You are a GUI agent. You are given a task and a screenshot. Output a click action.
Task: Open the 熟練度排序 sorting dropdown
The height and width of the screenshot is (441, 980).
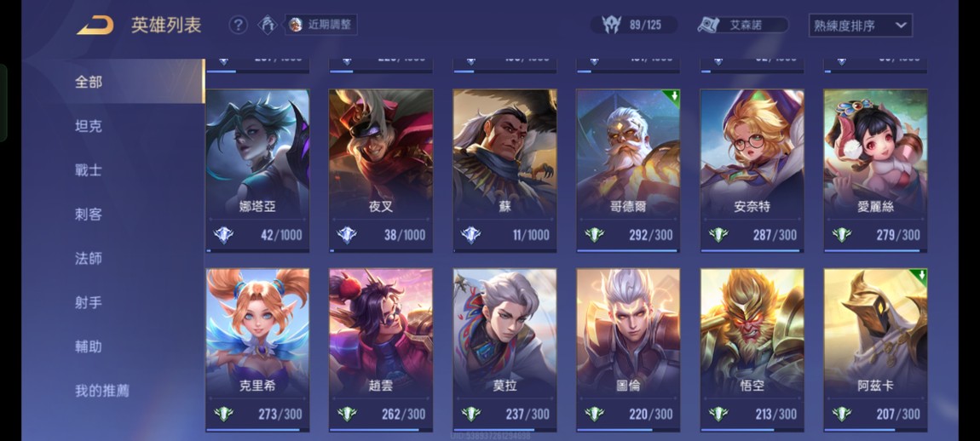pos(860,26)
